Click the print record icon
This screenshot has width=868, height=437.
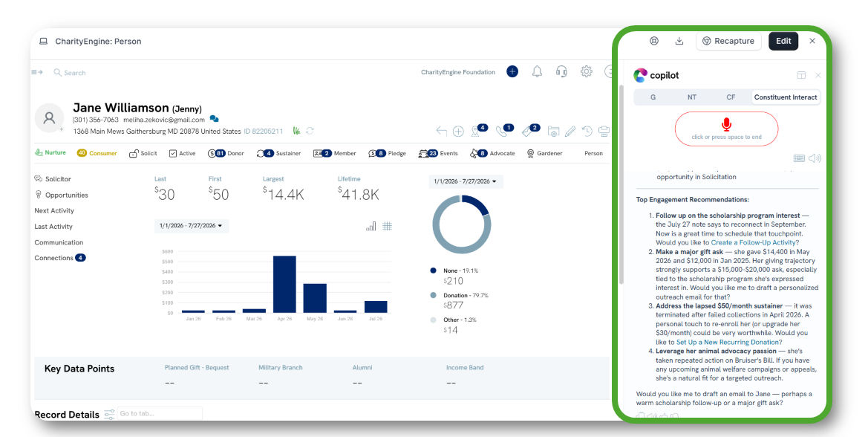[x=604, y=132]
